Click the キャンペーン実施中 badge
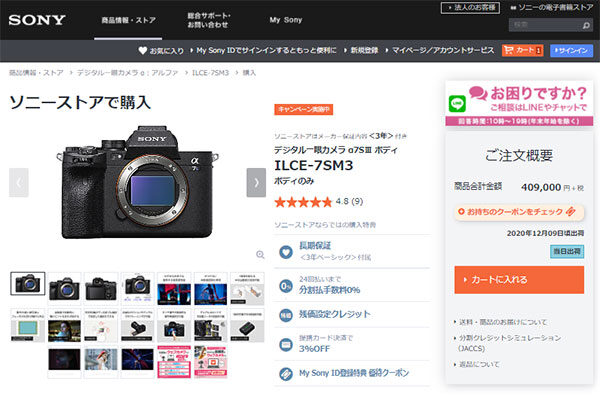Image resolution: width=600 pixels, height=400 pixels. click(303, 109)
